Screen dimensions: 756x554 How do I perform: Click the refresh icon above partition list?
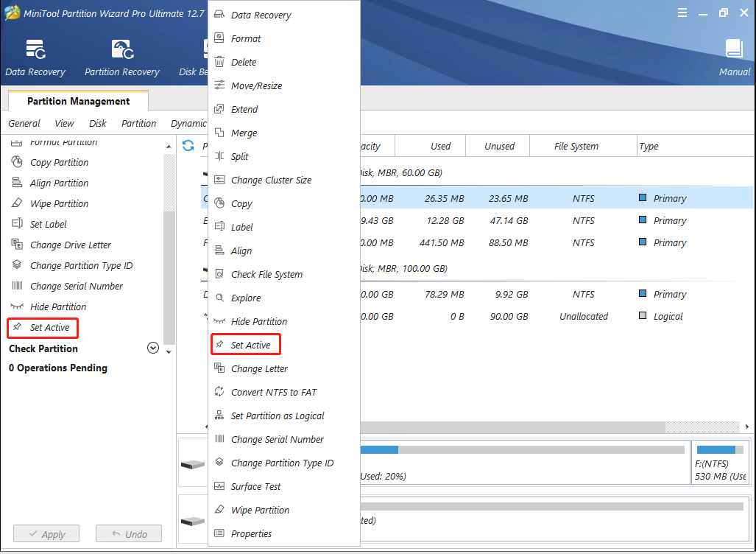tap(188, 145)
